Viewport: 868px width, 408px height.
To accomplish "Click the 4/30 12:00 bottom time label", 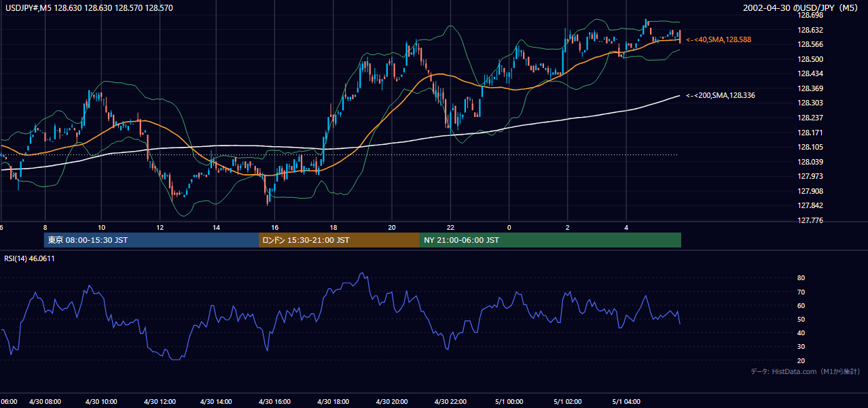I will [x=160, y=401].
